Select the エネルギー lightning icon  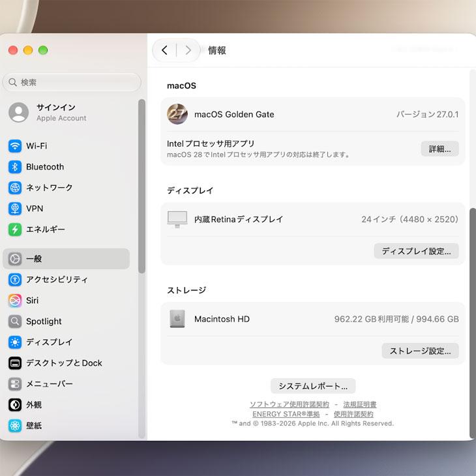(x=15, y=230)
